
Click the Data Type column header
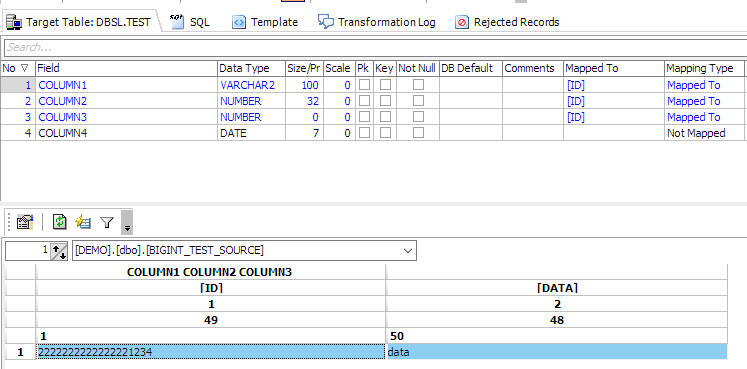(252, 69)
